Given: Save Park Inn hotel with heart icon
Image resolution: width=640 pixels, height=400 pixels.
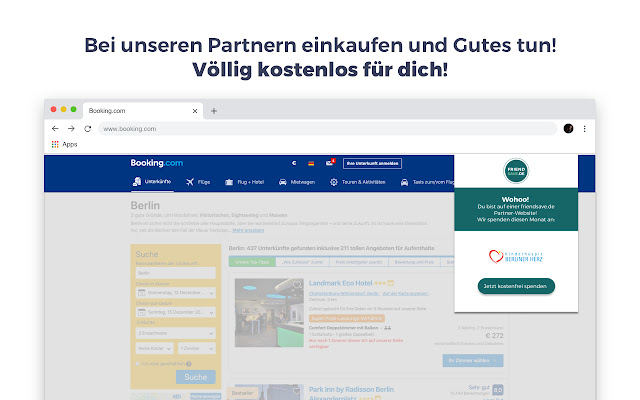Looking at the screenshot, I should (296, 391).
